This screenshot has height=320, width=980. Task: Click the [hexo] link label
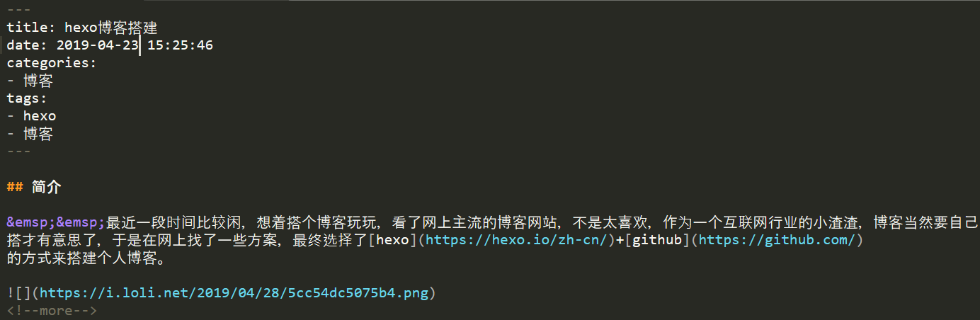click(393, 241)
